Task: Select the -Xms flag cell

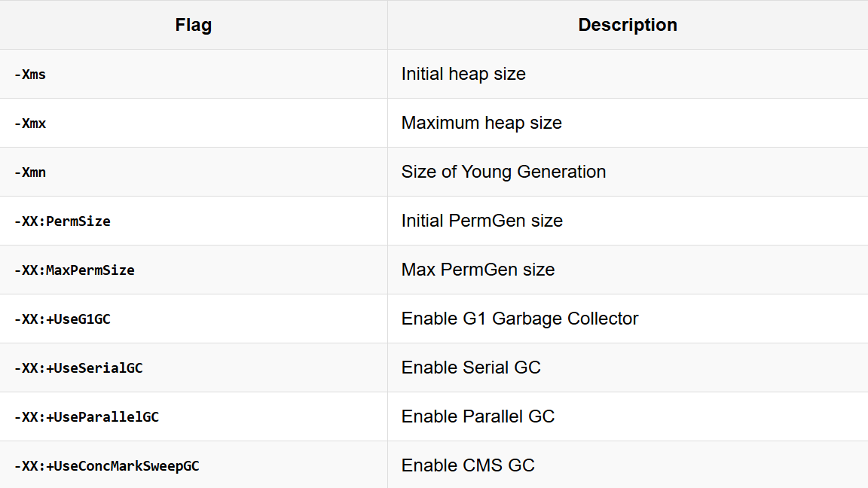Action: tap(193, 74)
